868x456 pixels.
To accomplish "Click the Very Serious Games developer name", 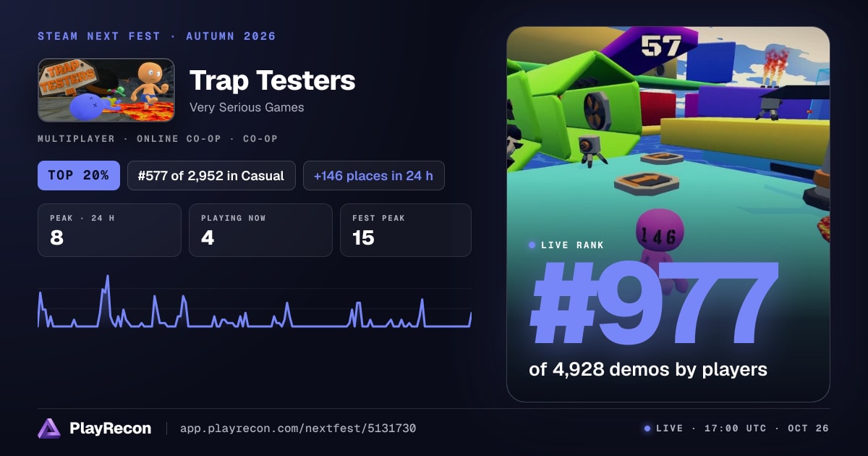I will coord(247,107).
